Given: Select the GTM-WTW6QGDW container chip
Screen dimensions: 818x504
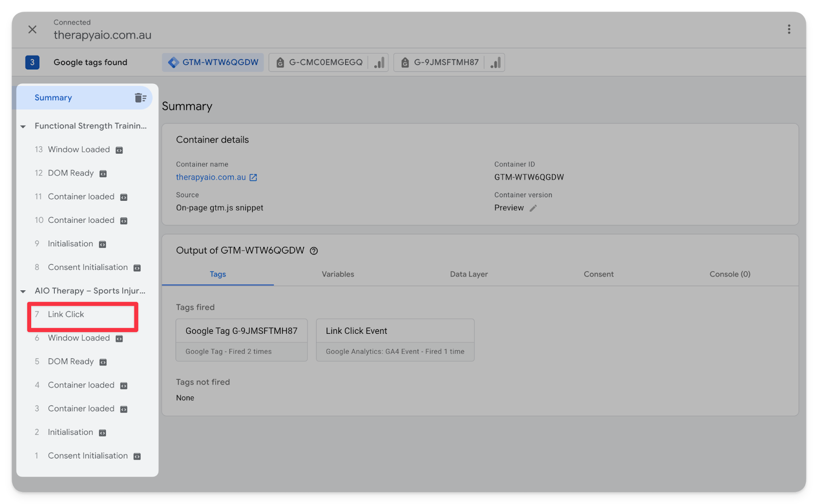Looking at the screenshot, I should pyautogui.click(x=213, y=62).
